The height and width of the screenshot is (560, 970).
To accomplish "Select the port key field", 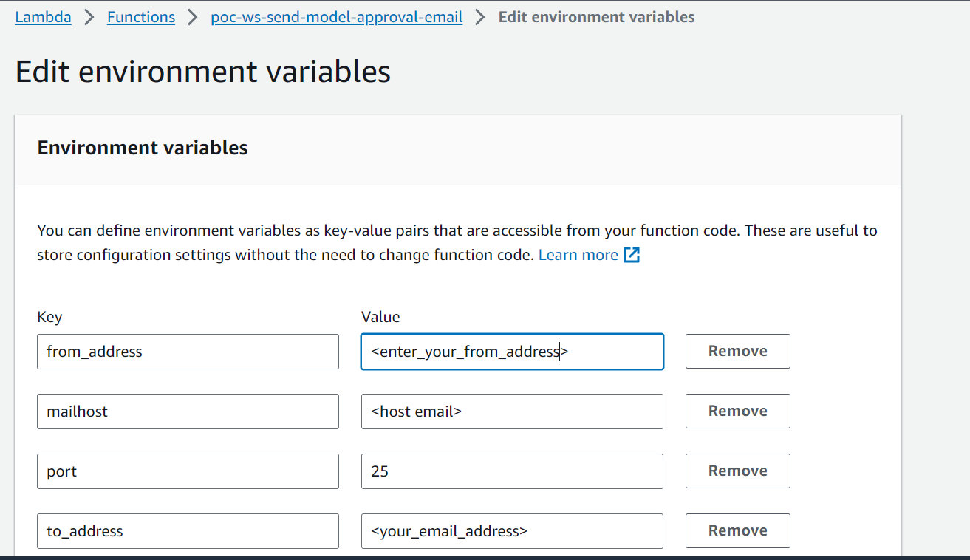I will [x=188, y=471].
